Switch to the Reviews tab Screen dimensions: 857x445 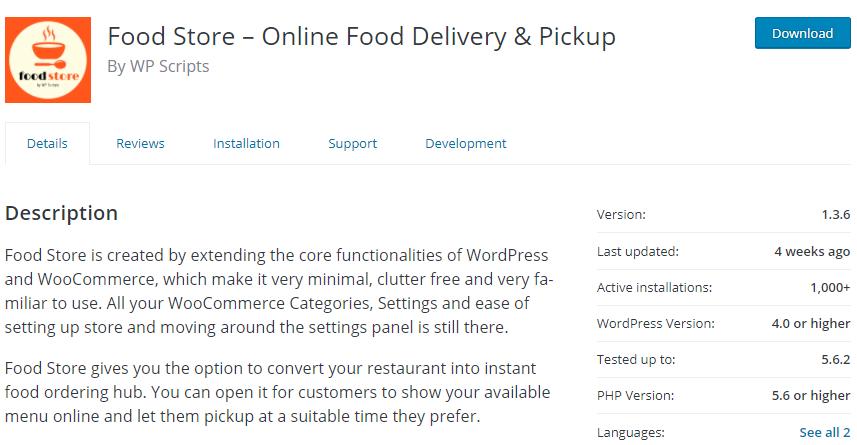pos(140,144)
